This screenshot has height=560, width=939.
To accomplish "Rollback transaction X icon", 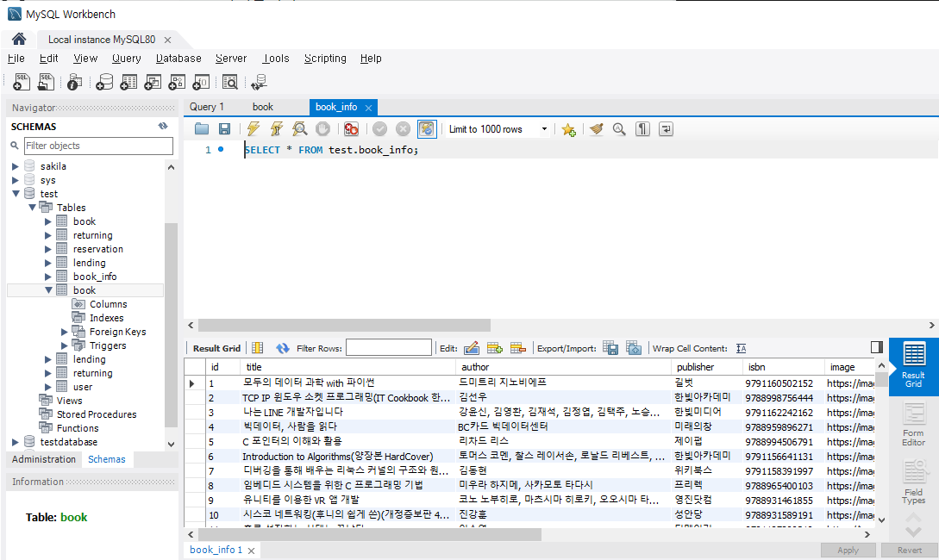I will (x=403, y=128).
